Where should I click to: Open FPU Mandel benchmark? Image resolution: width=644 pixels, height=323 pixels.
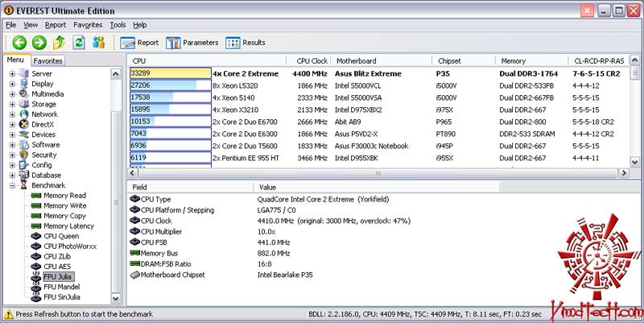(62, 287)
